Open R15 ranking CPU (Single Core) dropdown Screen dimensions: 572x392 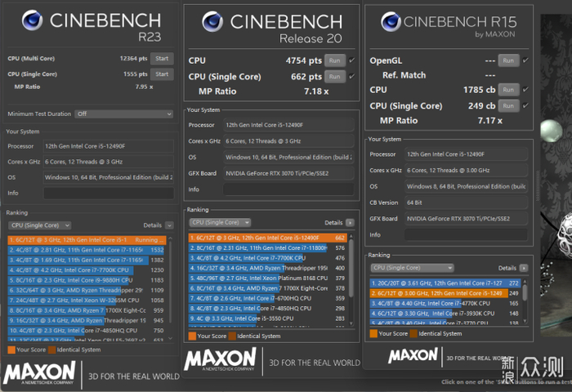point(413,267)
